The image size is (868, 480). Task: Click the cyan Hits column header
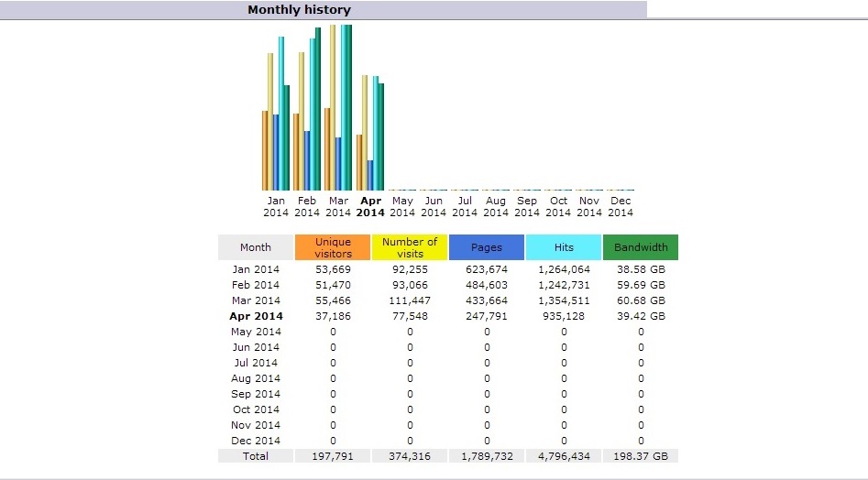(x=564, y=247)
